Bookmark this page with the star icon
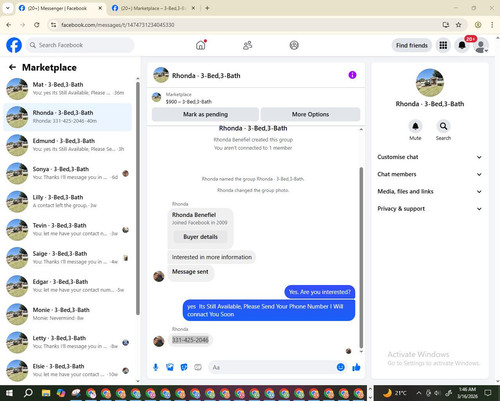Screen dimensions: 500x401 click(459, 25)
